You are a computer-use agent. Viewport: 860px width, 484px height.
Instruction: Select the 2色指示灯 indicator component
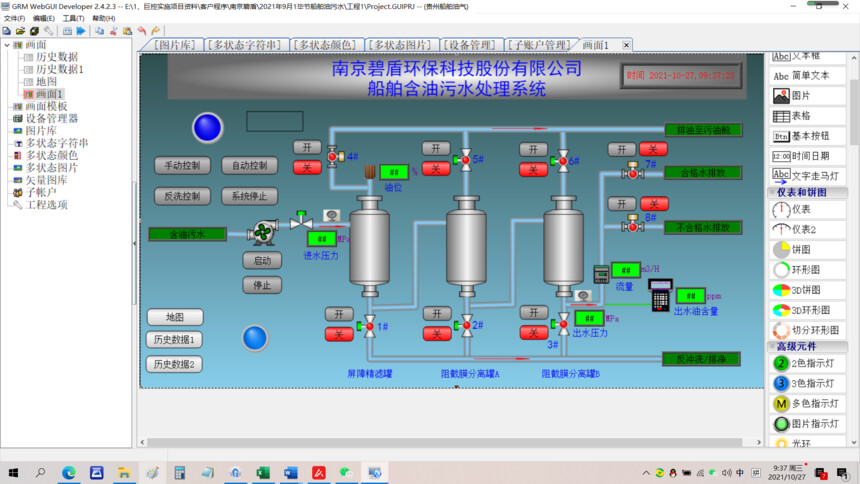tap(807, 363)
